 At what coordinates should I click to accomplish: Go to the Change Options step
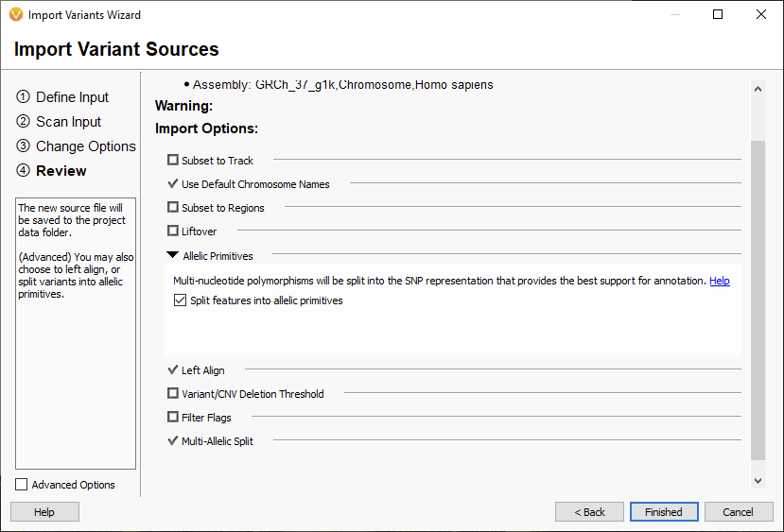point(86,146)
